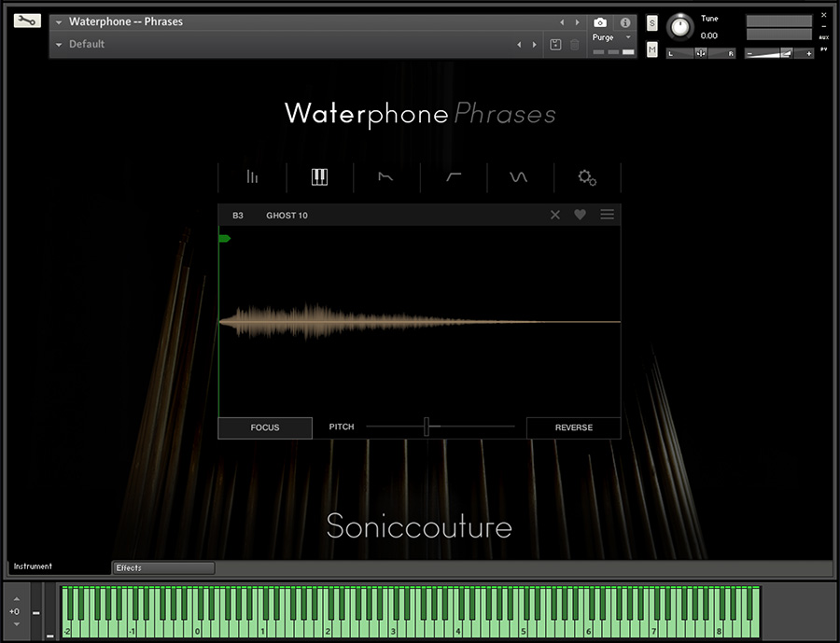The height and width of the screenshot is (643, 840).
Task: Open the Purge dropdown menu
Action: pos(611,37)
